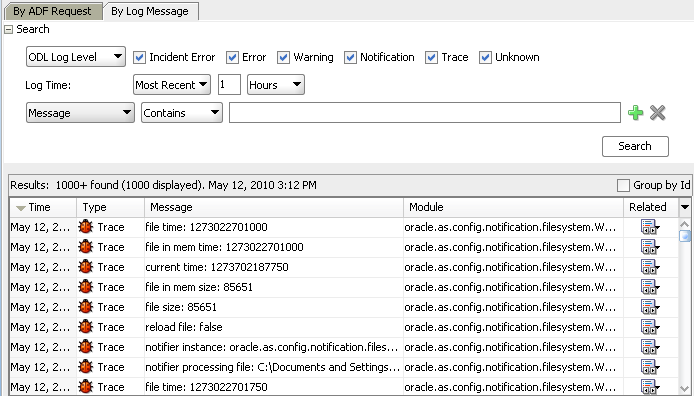This screenshot has width=694, height=396.
Task: Click Trace bug icon in 'file size: 85651' row
Action: pyautogui.click(x=86, y=307)
